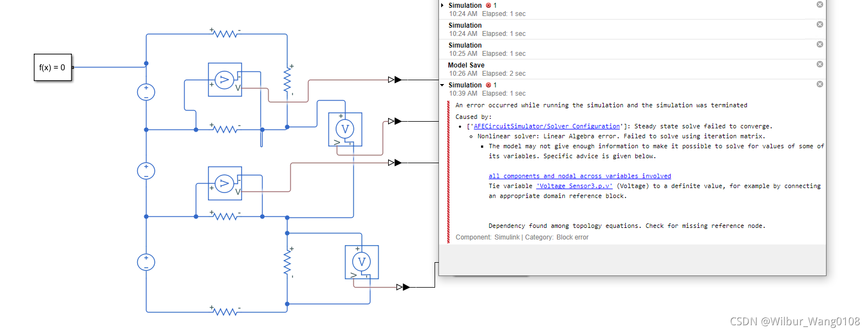Screen dimensions: 868x333
Task: Select the upper current sensor block
Action: [224, 80]
